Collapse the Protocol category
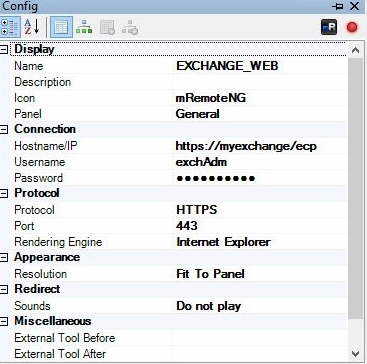This screenshot has width=367, height=364. click(x=4, y=193)
